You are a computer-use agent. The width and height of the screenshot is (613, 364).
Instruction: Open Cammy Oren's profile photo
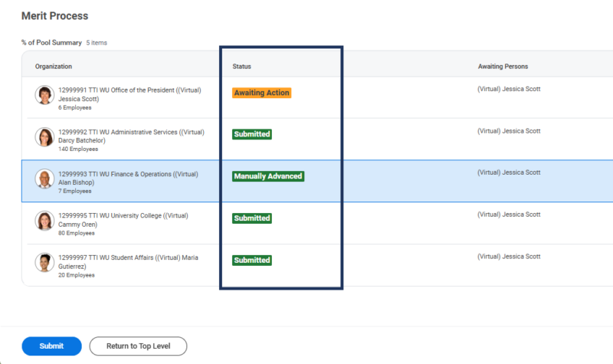pos(44,221)
